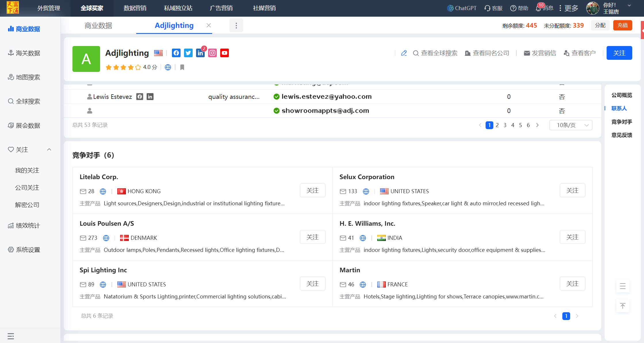The width and height of the screenshot is (644, 343).
Task: Open Adjlighting's Twitter profile icon
Action: coord(188,53)
